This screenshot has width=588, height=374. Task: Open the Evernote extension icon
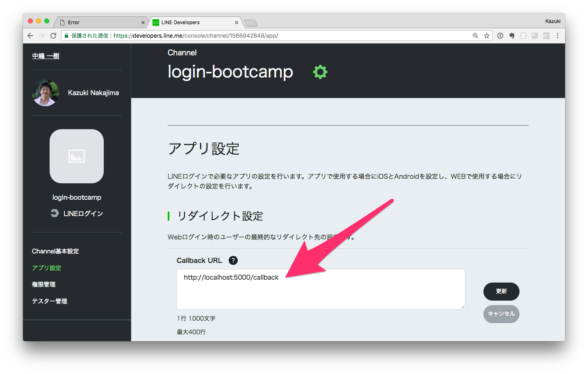[511, 36]
